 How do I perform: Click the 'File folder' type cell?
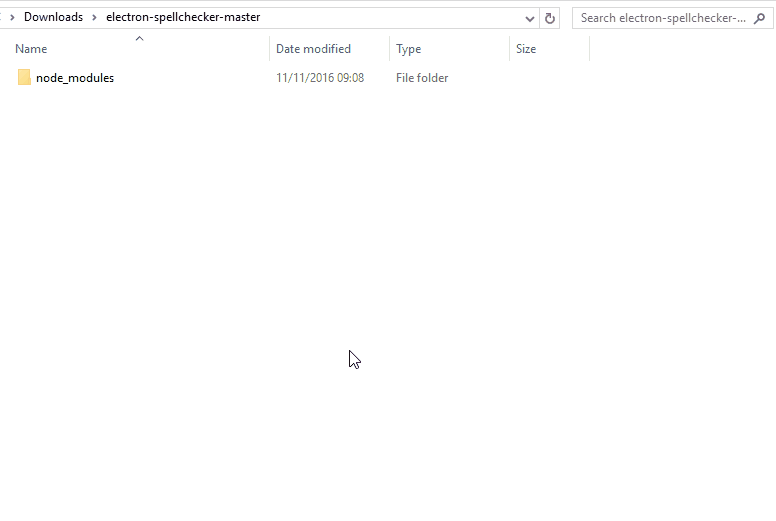click(x=422, y=78)
